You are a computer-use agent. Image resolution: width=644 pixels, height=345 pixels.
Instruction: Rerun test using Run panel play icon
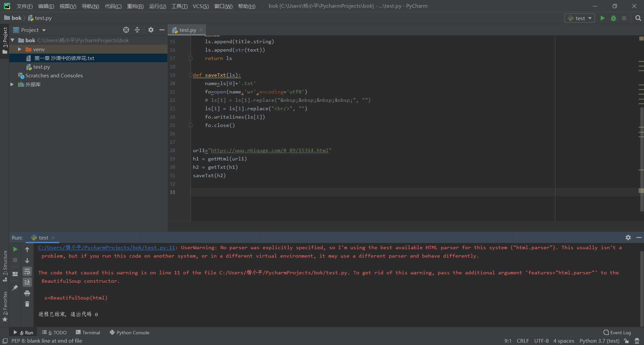coord(15,249)
